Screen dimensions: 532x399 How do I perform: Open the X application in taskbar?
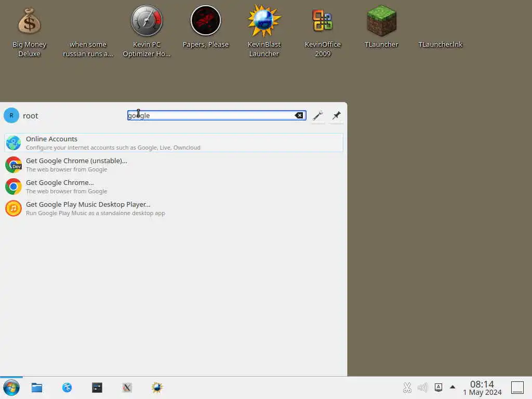click(127, 388)
